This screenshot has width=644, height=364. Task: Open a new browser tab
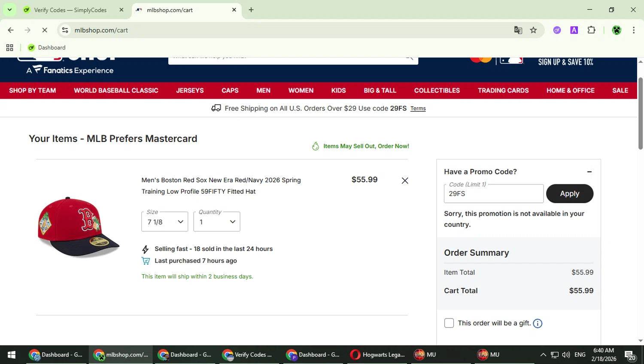pyautogui.click(x=251, y=10)
